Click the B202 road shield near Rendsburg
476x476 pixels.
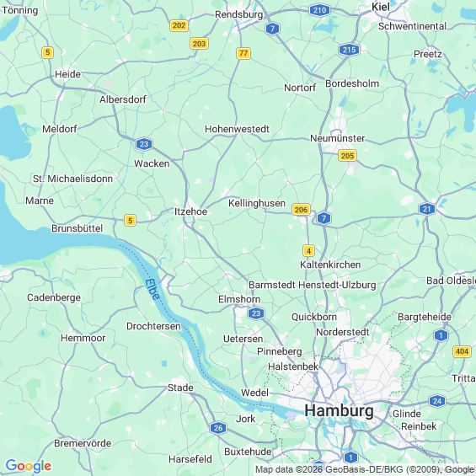tap(179, 25)
